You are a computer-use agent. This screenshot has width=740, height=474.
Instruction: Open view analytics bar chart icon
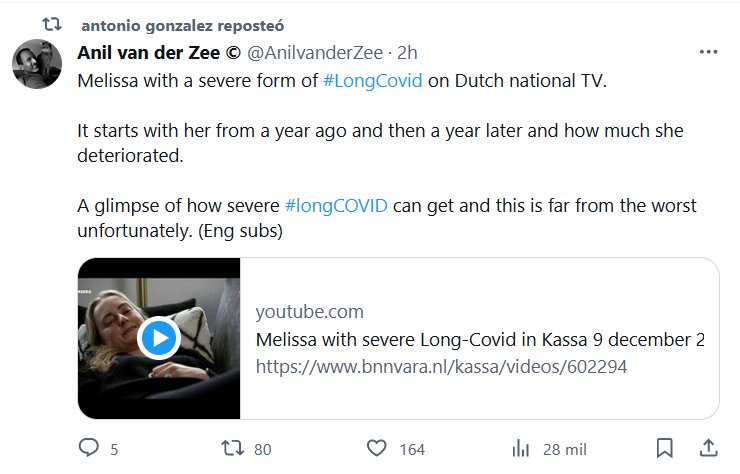pyautogui.click(x=521, y=448)
